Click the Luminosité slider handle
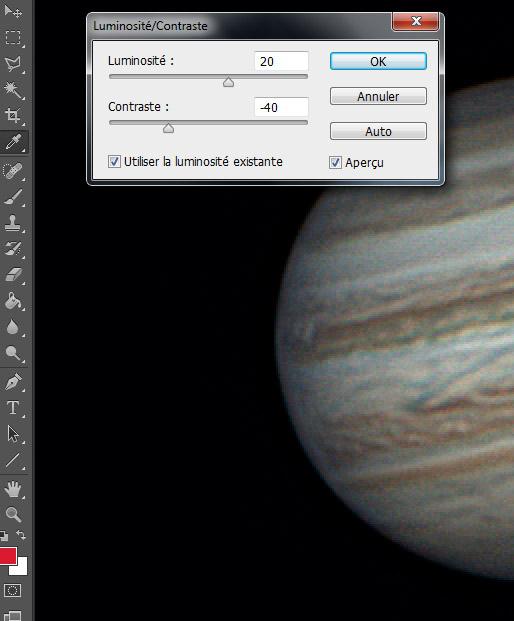The width and height of the screenshot is (514, 621). [228, 82]
